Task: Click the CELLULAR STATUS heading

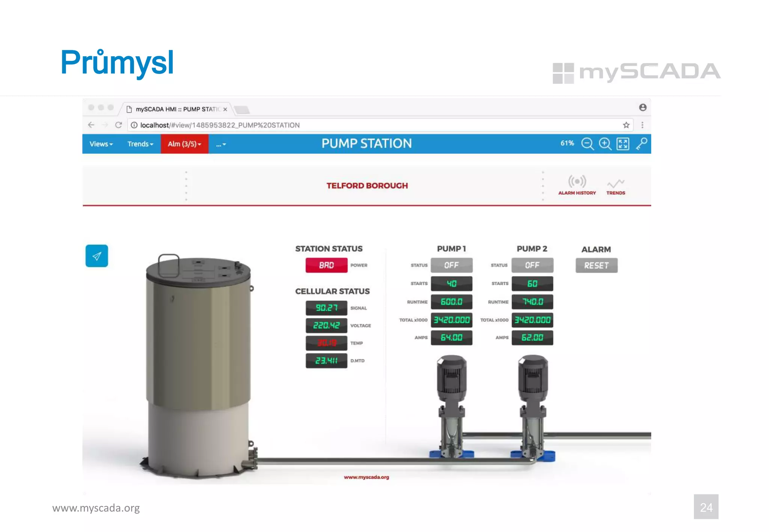Action: (332, 292)
